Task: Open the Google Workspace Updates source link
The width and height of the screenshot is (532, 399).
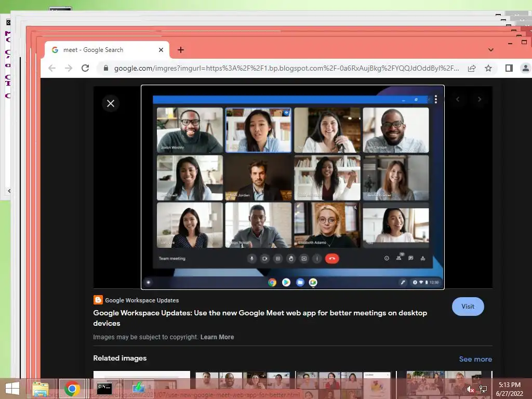Action: [142, 300]
